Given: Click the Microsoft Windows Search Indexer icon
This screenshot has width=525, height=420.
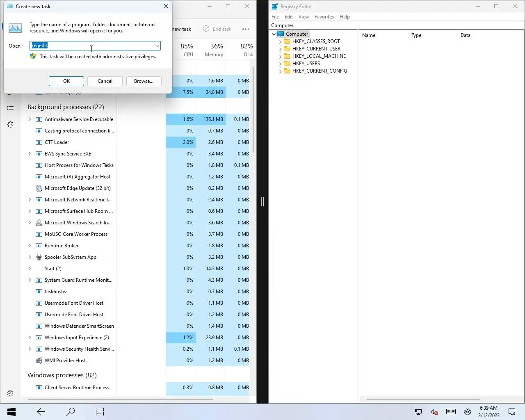Looking at the screenshot, I should (x=39, y=223).
